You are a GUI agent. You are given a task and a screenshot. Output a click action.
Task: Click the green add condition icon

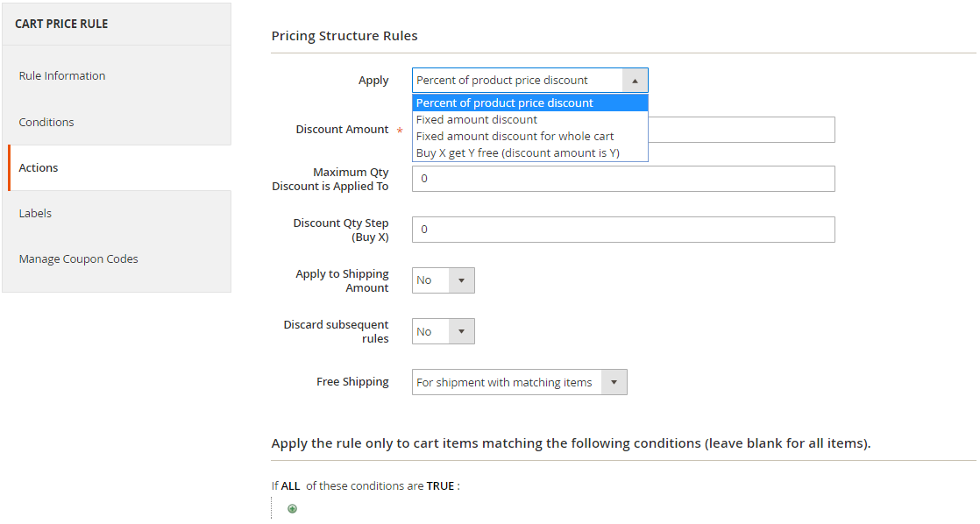coord(292,508)
